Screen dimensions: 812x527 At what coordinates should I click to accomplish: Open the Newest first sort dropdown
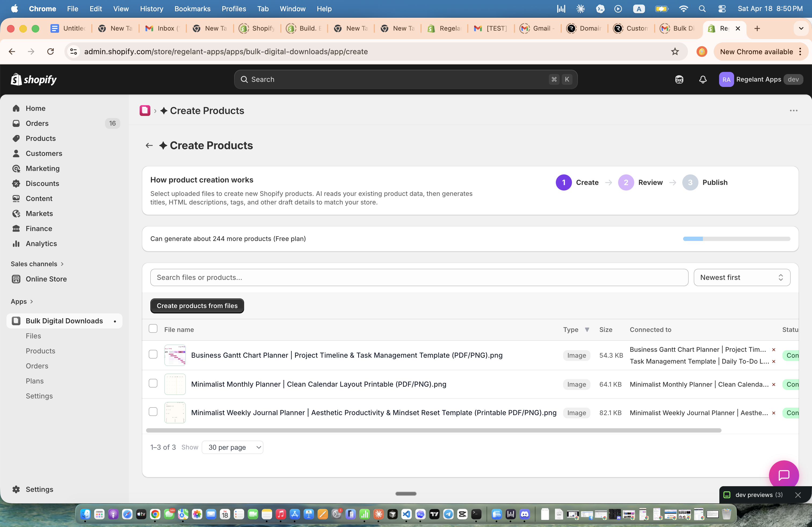tap(741, 277)
